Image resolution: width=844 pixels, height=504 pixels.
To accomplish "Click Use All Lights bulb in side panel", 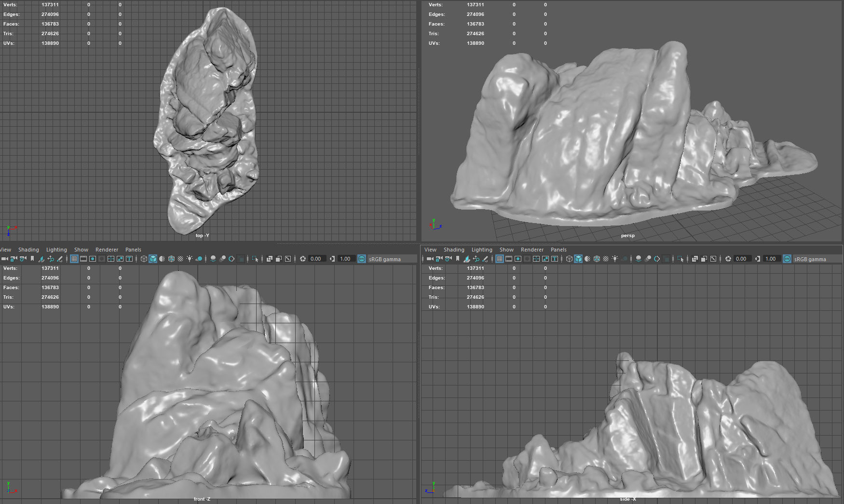I will pyautogui.click(x=615, y=259).
